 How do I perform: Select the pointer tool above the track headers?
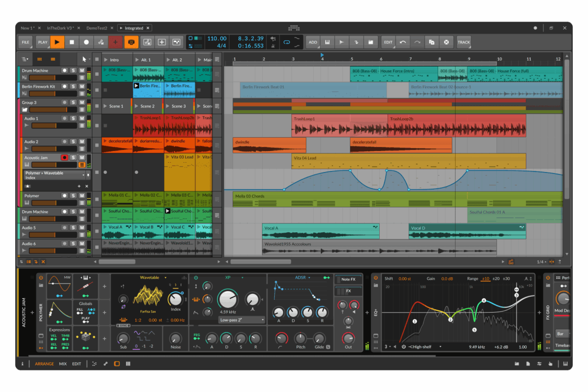coord(85,59)
